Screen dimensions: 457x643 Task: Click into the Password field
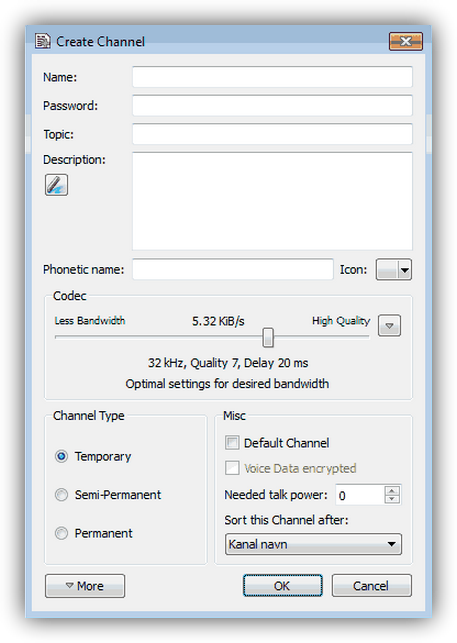[272, 106]
